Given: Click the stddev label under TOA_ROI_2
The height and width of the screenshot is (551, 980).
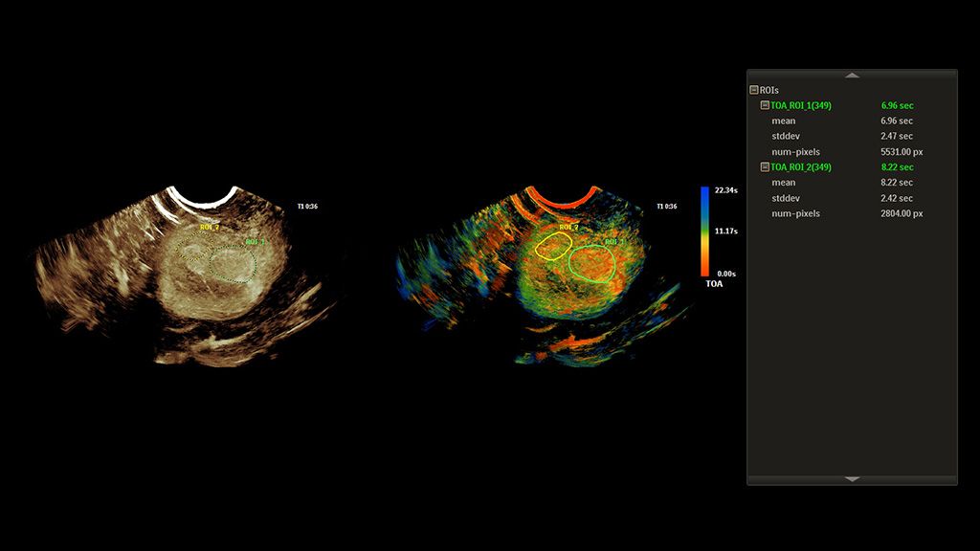Looking at the screenshot, I should [x=786, y=198].
